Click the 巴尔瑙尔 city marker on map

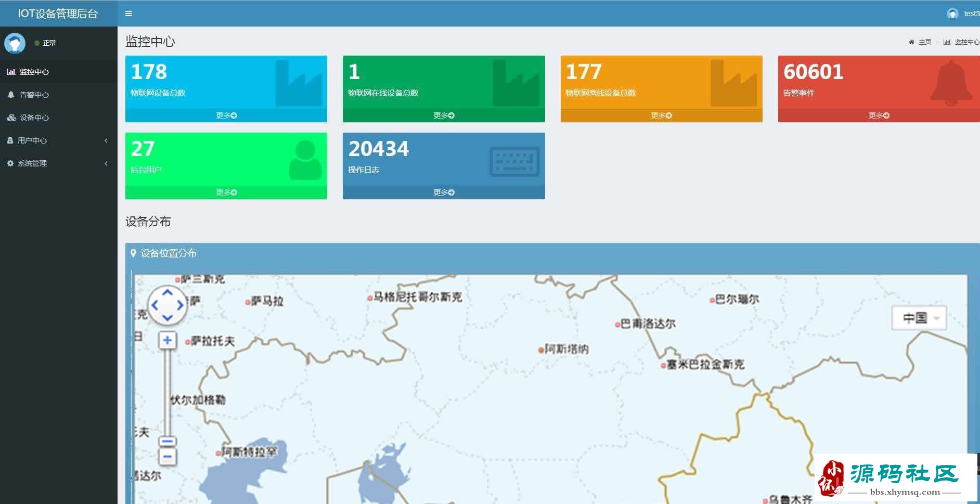712,300
